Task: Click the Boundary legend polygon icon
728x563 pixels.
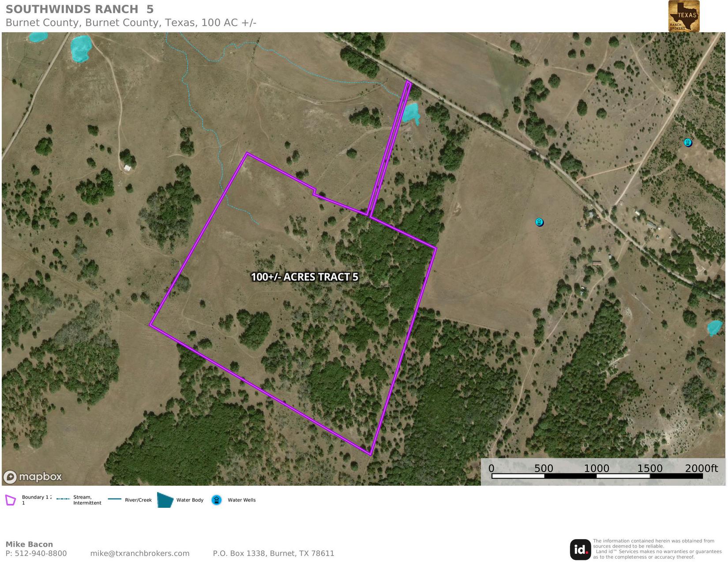Action: 11,500
